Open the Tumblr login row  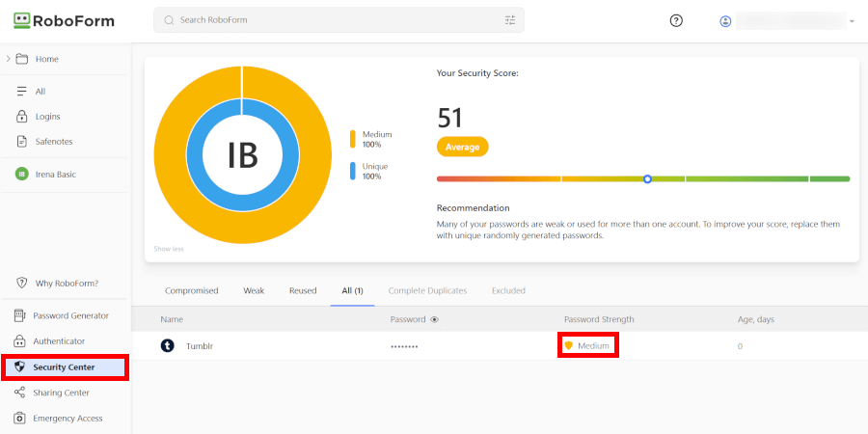(500, 346)
